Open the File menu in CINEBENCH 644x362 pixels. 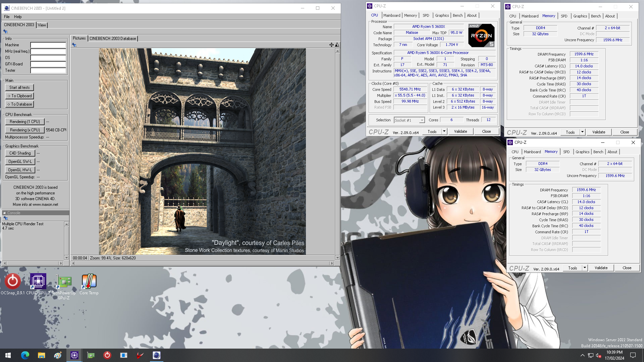[7, 17]
